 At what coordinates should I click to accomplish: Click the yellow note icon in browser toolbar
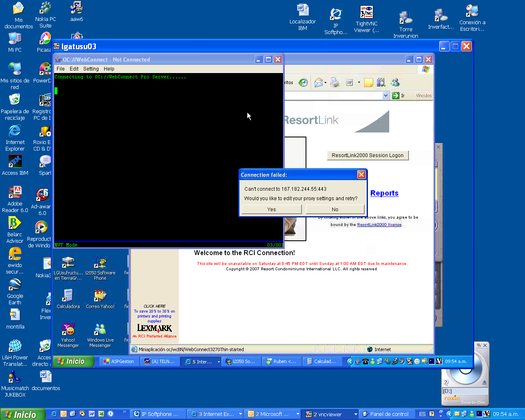[x=368, y=83]
